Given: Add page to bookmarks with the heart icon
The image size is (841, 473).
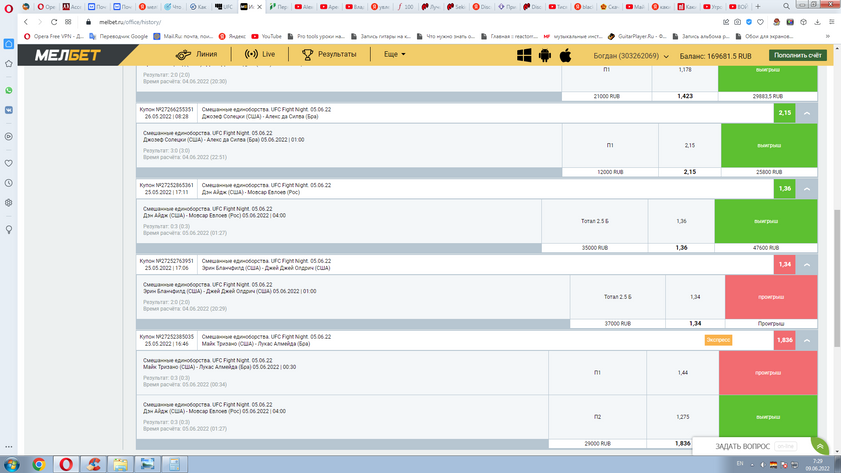Looking at the screenshot, I should tap(760, 22).
